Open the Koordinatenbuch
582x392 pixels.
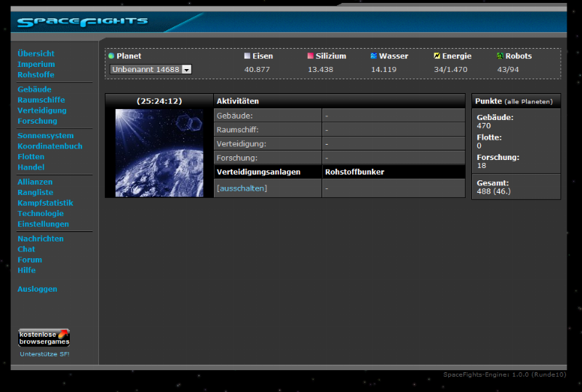point(50,146)
